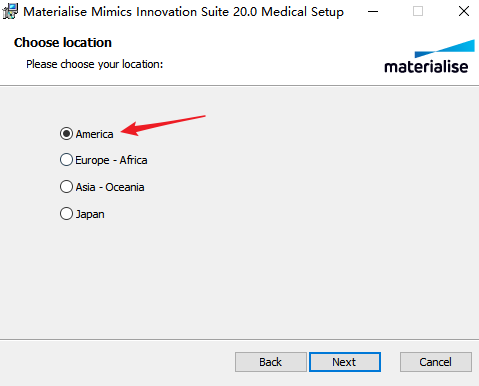Select the America radio button

66,134
